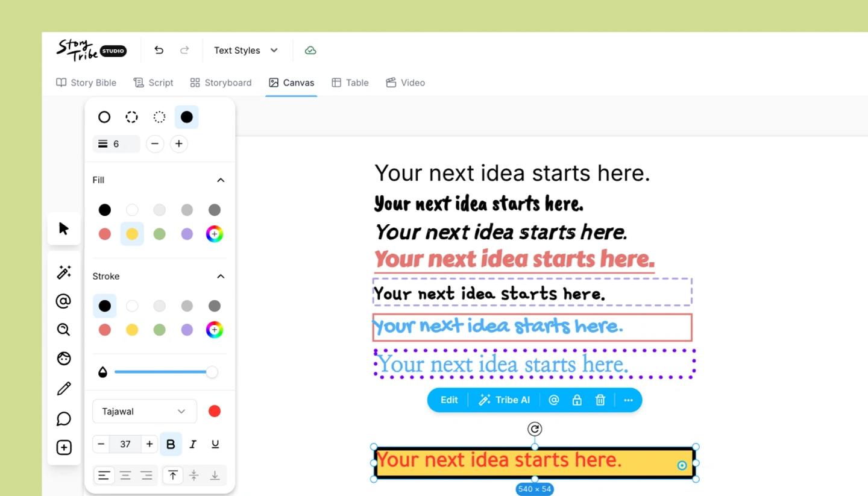Decrease font size with minus button
Screen dimensions: 868x496
pyautogui.click(x=101, y=444)
